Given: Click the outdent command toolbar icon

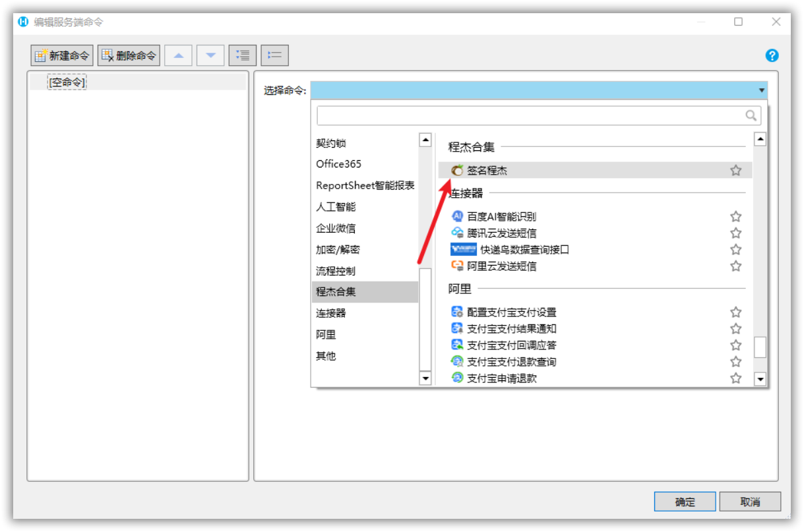Looking at the screenshot, I should (x=274, y=55).
